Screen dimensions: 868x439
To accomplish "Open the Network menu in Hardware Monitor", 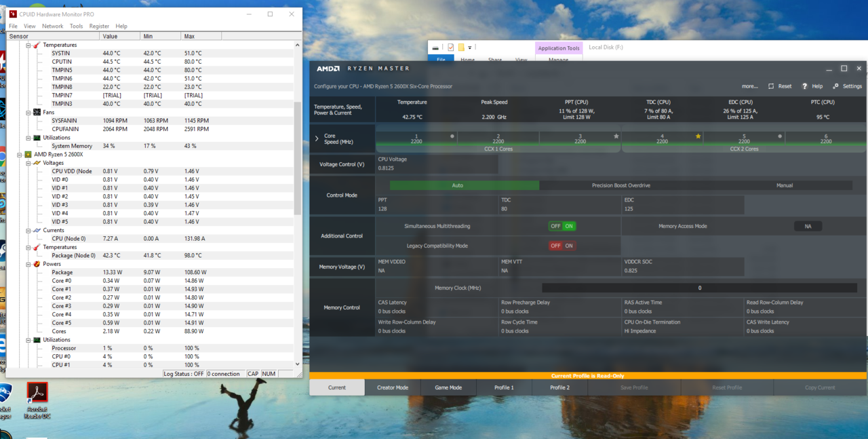I will [x=53, y=26].
